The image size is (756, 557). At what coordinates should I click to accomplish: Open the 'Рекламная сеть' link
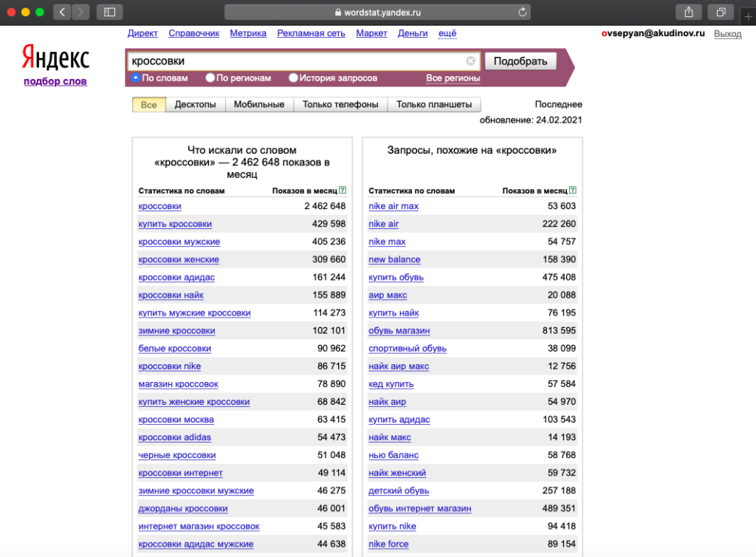(311, 33)
